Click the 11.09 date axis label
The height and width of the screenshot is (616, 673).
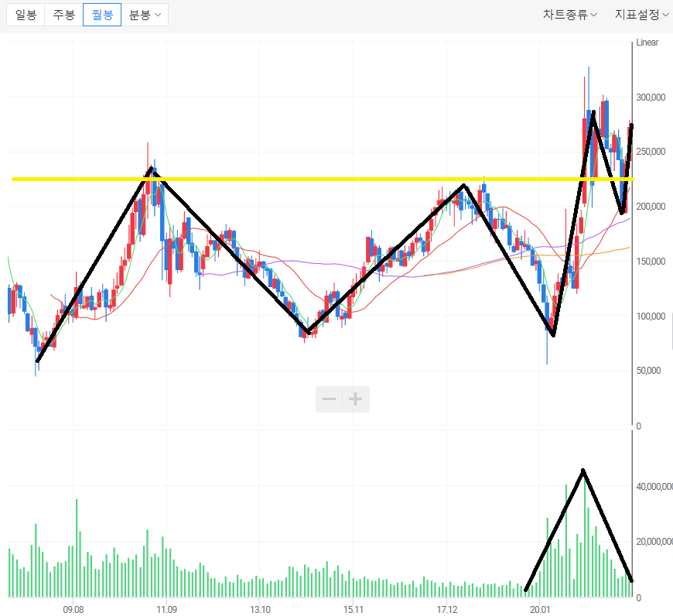(166, 610)
